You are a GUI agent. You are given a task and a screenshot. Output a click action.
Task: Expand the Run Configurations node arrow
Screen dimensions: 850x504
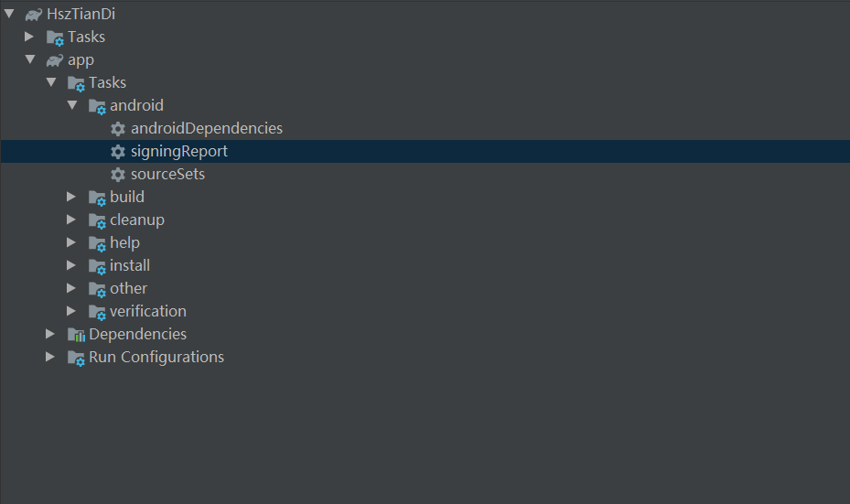click(50, 357)
